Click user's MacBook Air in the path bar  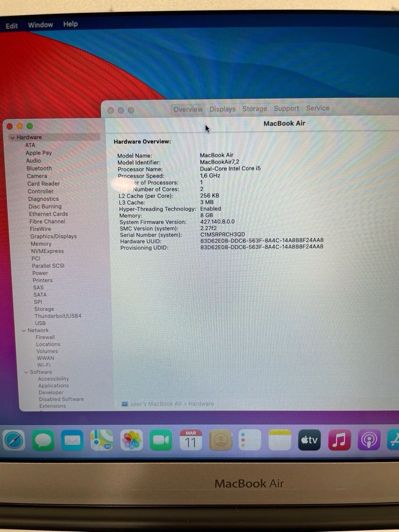coord(156,404)
